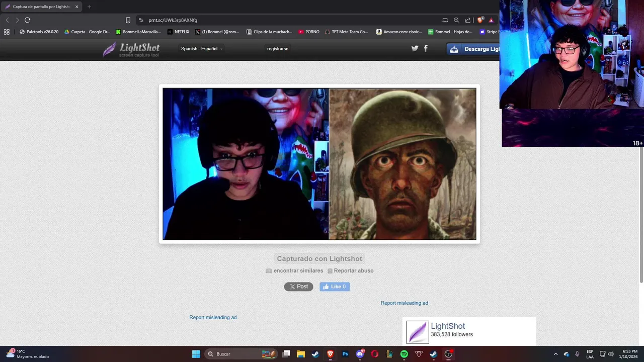The height and width of the screenshot is (362, 644).
Task: Open the Brave Shields lion icon
Action: tap(480, 20)
